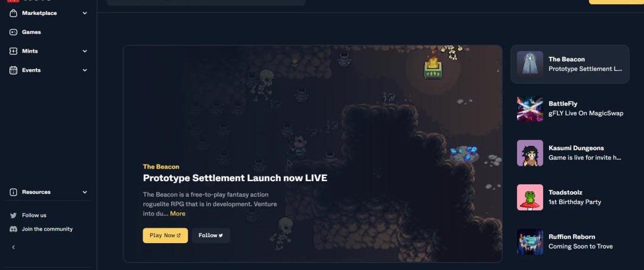Expand the Events dropdown chevron
644x270 pixels.
(x=85, y=70)
